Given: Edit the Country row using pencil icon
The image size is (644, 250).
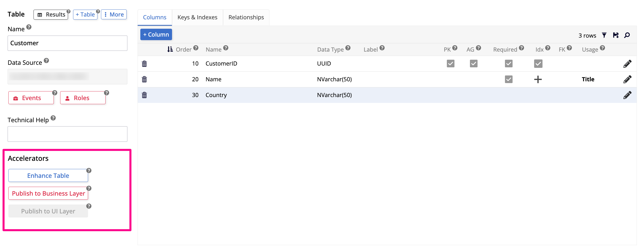Looking at the screenshot, I should click(x=627, y=95).
